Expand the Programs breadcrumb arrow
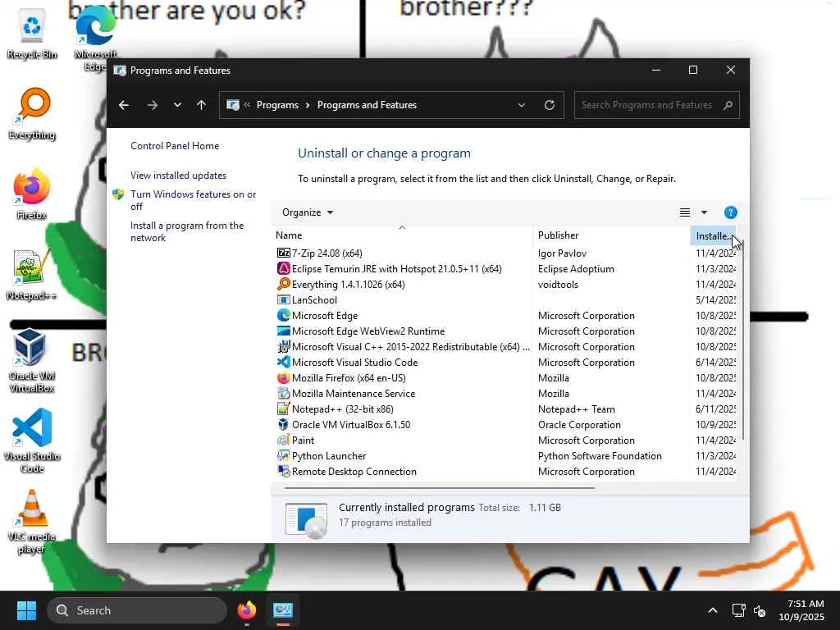This screenshot has width=840, height=630. pos(308,105)
